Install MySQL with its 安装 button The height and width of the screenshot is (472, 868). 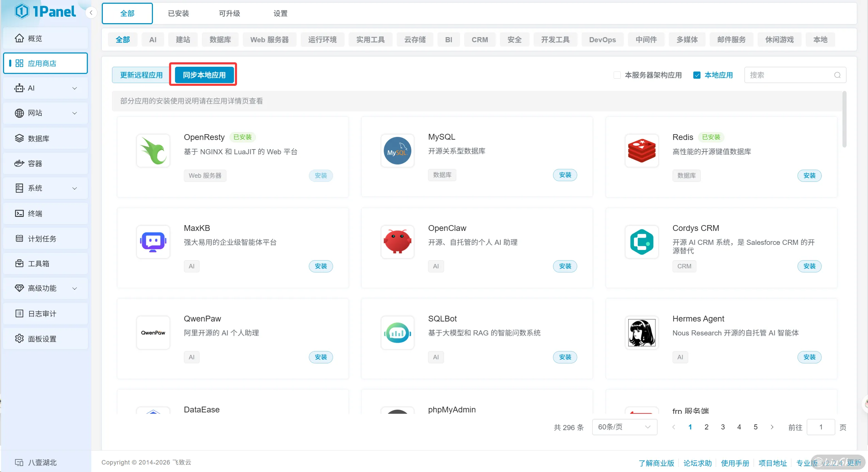pyautogui.click(x=565, y=175)
